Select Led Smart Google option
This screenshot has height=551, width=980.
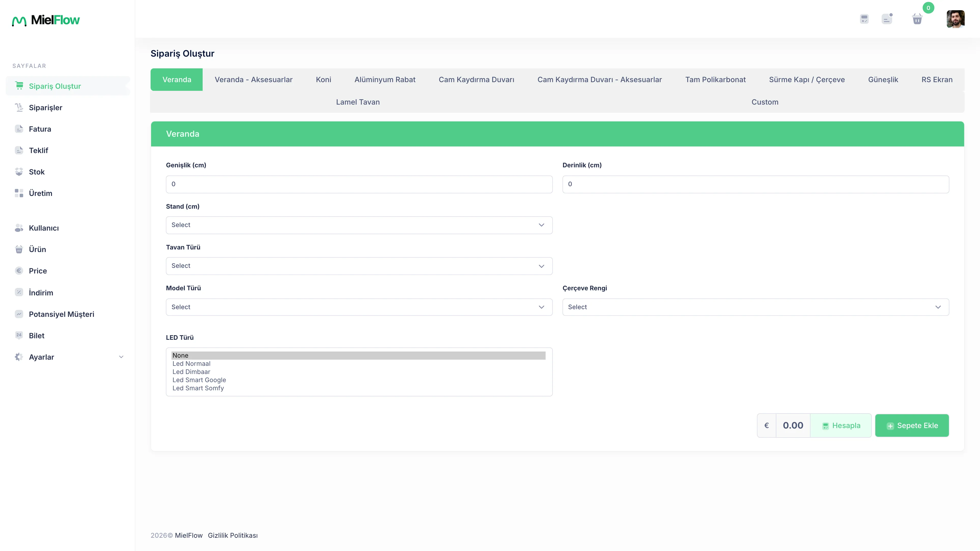point(358,380)
